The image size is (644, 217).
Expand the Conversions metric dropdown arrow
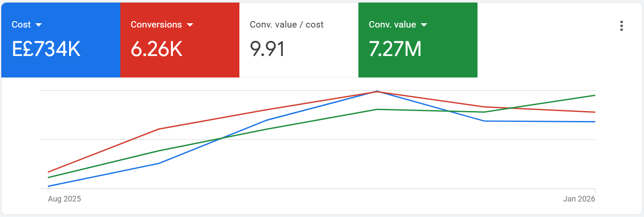[190, 25]
